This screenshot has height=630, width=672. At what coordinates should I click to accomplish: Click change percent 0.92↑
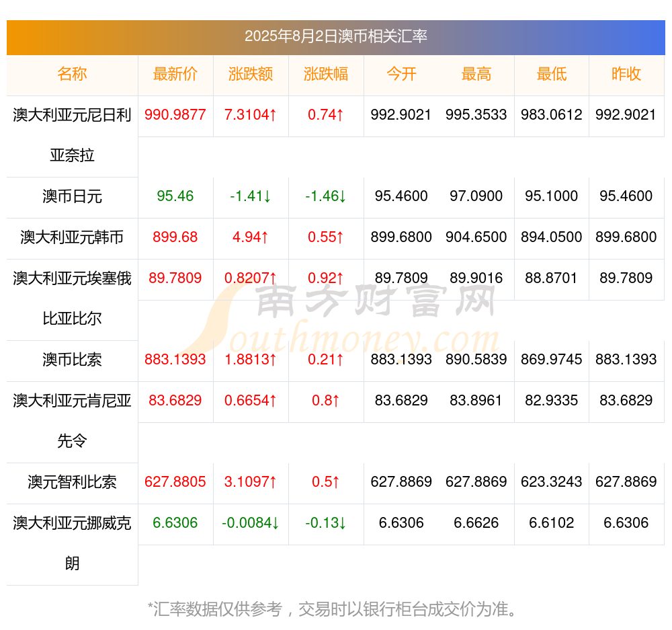tap(326, 278)
